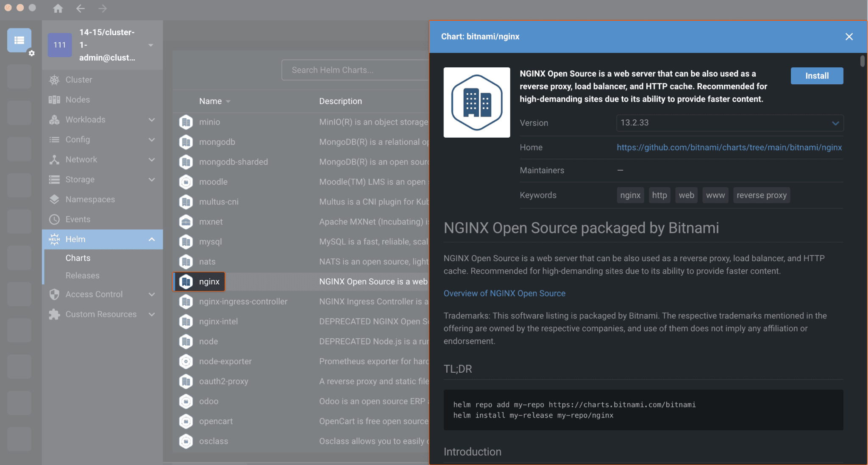Select Releases under Helm
Viewport: 868px width, 465px height.
coord(83,275)
